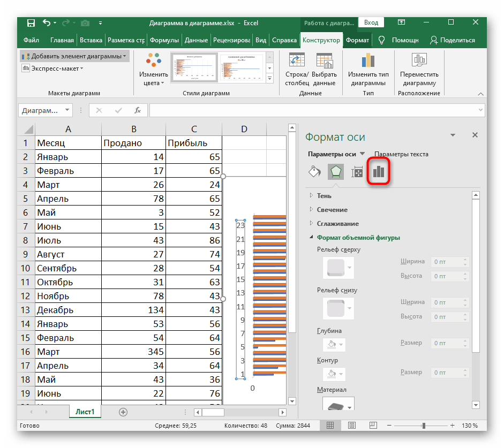This screenshot has height=448, width=504.
Task: Open Рельеф снизу bevel dropdown
Action: [x=350, y=308]
